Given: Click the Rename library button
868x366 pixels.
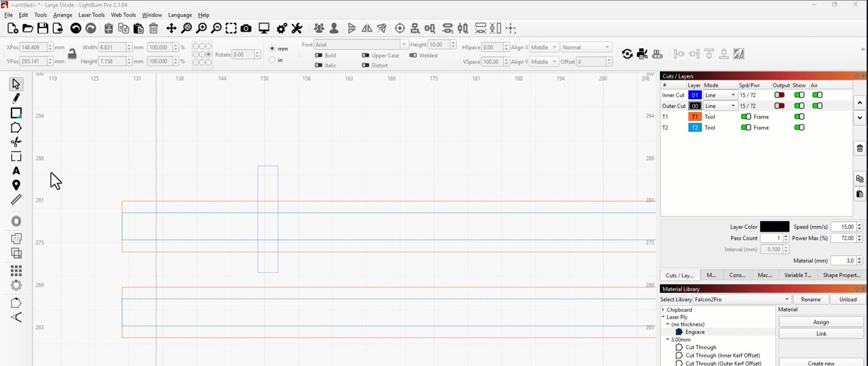Looking at the screenshot, I should coord(811,299).
